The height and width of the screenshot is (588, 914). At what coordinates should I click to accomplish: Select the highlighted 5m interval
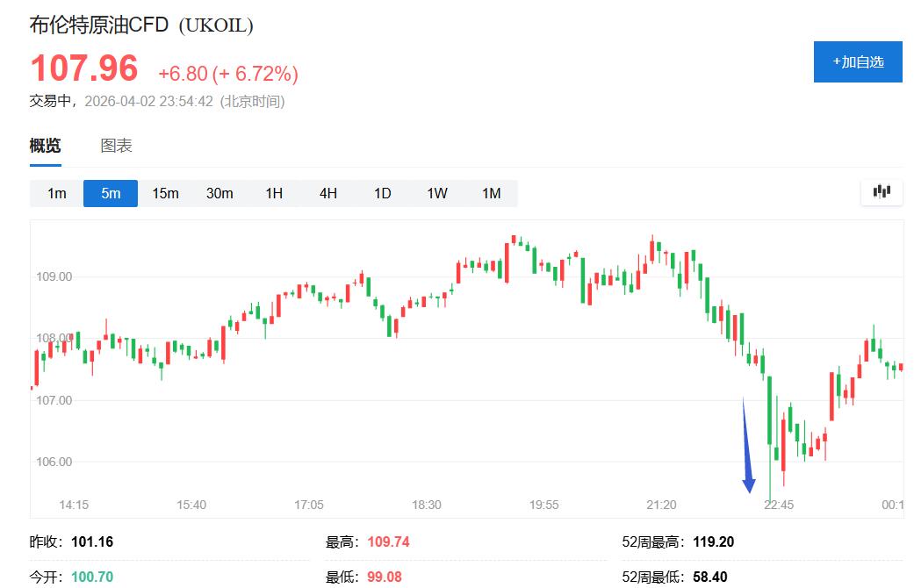point(111,193)
